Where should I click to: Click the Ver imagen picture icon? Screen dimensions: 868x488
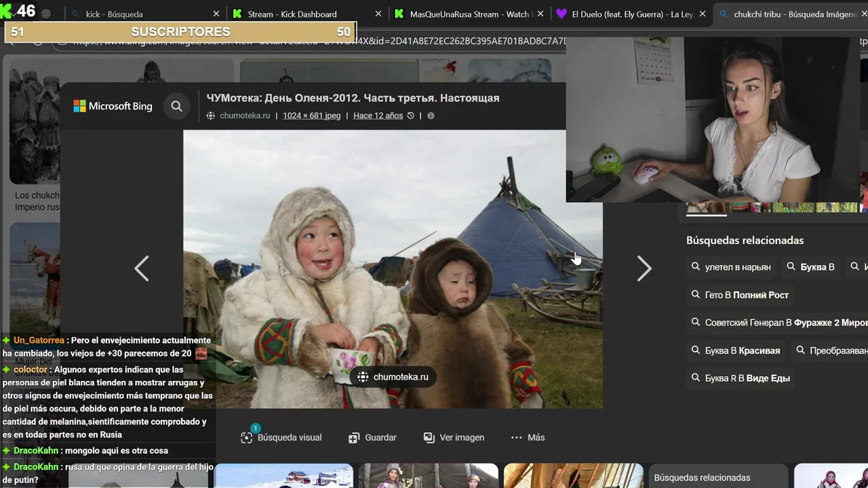click(429, 438)
